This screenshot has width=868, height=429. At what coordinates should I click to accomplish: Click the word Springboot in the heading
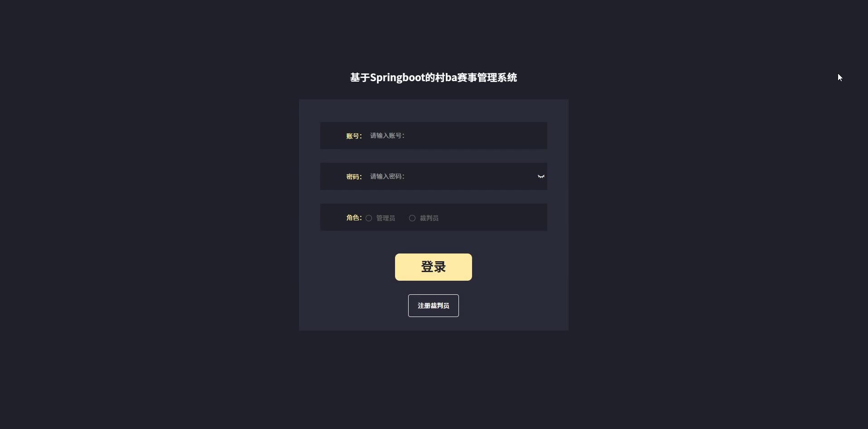pos(397,78)
